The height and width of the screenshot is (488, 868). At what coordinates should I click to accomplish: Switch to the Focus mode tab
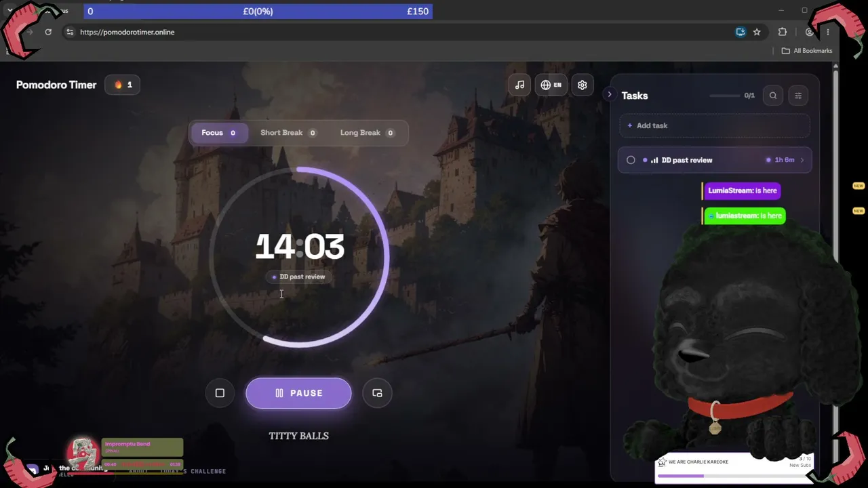pyautogui.click(x=219, y=133)
